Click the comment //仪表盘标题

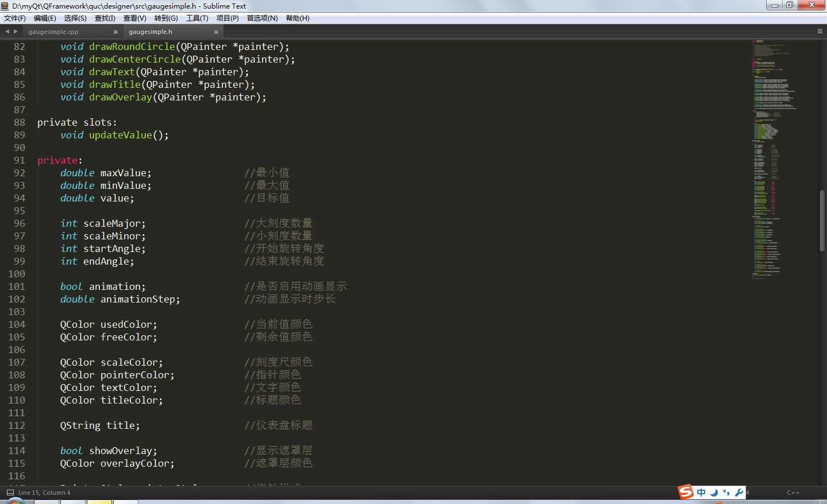[279, 425]
